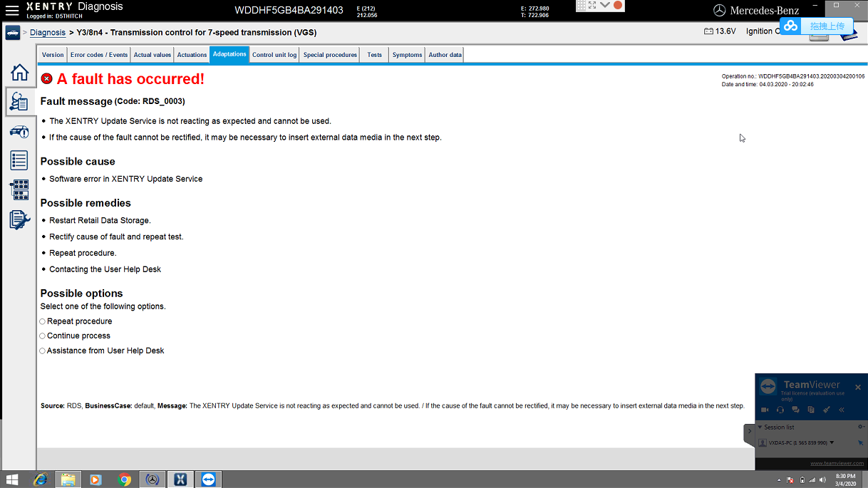The image size is (868, 488).
Task: Click the Action Center flag tray icon
Action: pyautogui.click(x=790, y=480)
